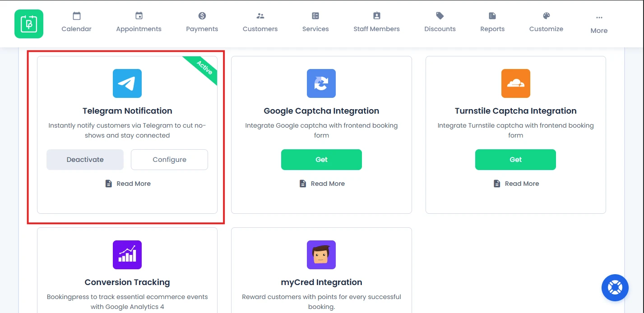Image resolution: width=644 pixels, height=313 pixels.
Task: Click the Google Captcha Integration title
Action: [x=321, y=111]
